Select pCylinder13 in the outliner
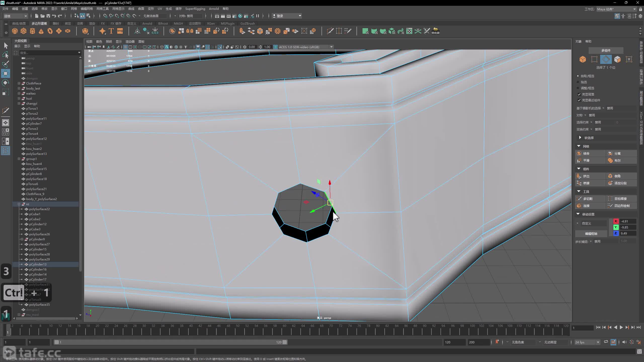The height and width of the screenshot is (362, 644). pos(38,264)
